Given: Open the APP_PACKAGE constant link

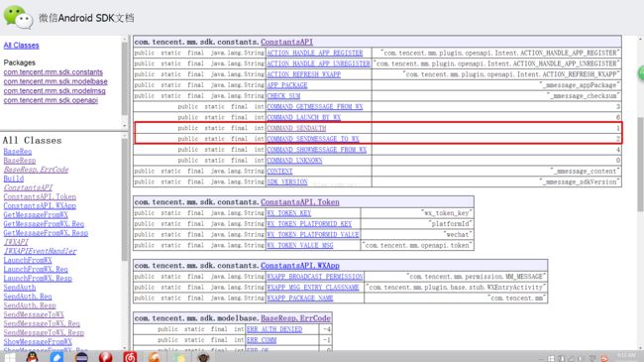Looking at the screenshot, I should click(x=287, y=85).
